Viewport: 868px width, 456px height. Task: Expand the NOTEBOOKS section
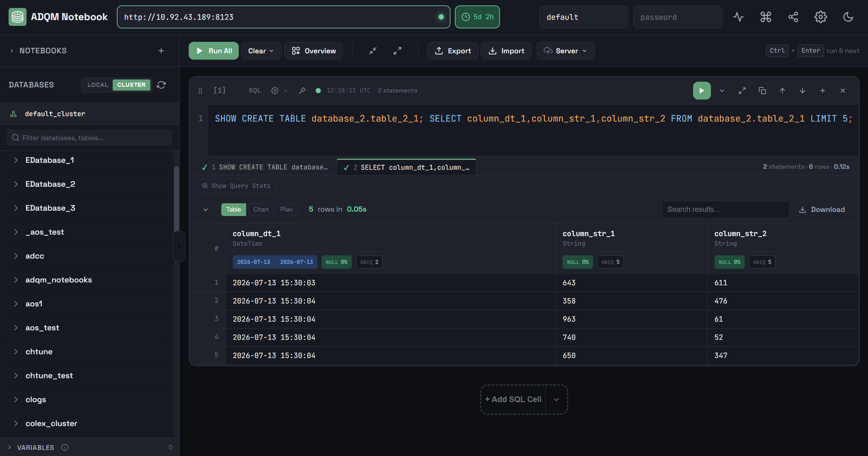tap(12, 50)
